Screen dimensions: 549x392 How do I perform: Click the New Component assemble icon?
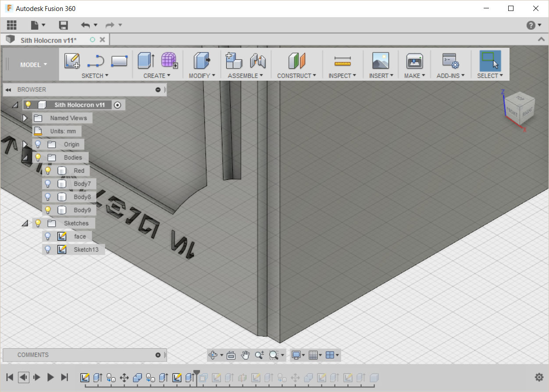click(234, 61)
